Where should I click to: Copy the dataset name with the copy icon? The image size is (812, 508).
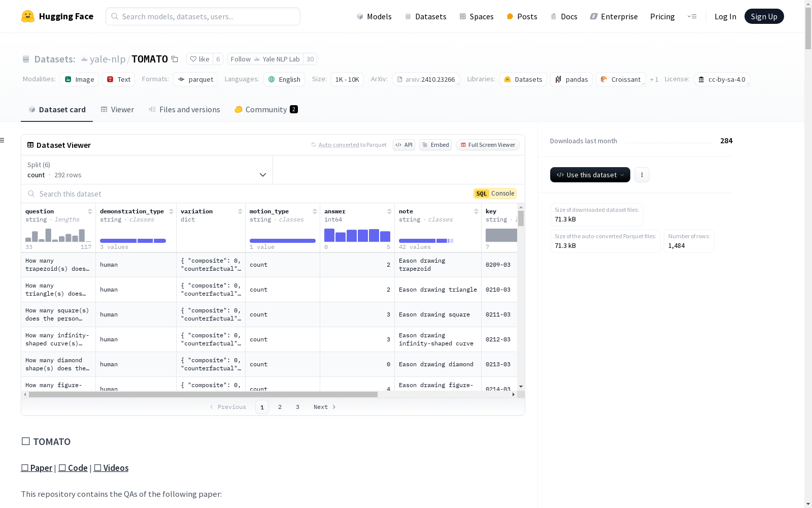[175, 59]
